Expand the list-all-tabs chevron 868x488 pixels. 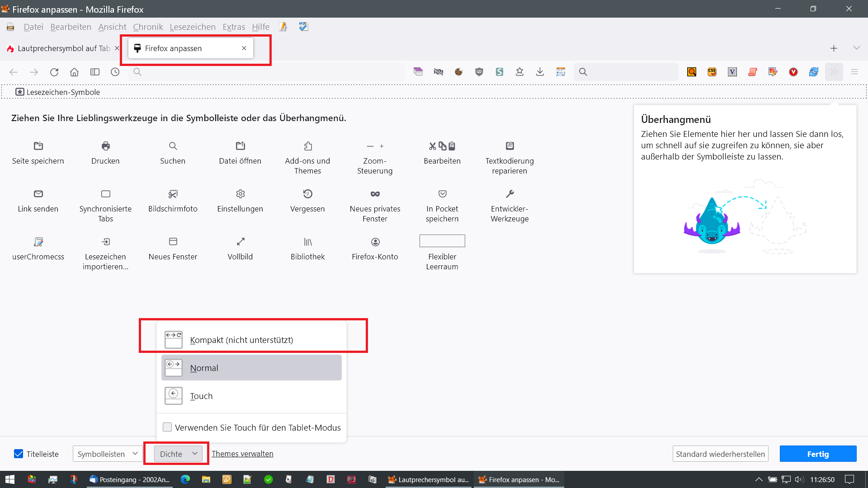pos(856,48)
